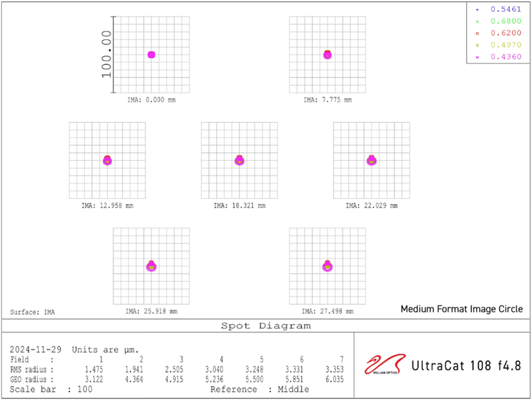The width and height of the screenshot is (532, 400).
Task: Click the blue 0.5461 wavelength legend marker
Action: [477, 10]
